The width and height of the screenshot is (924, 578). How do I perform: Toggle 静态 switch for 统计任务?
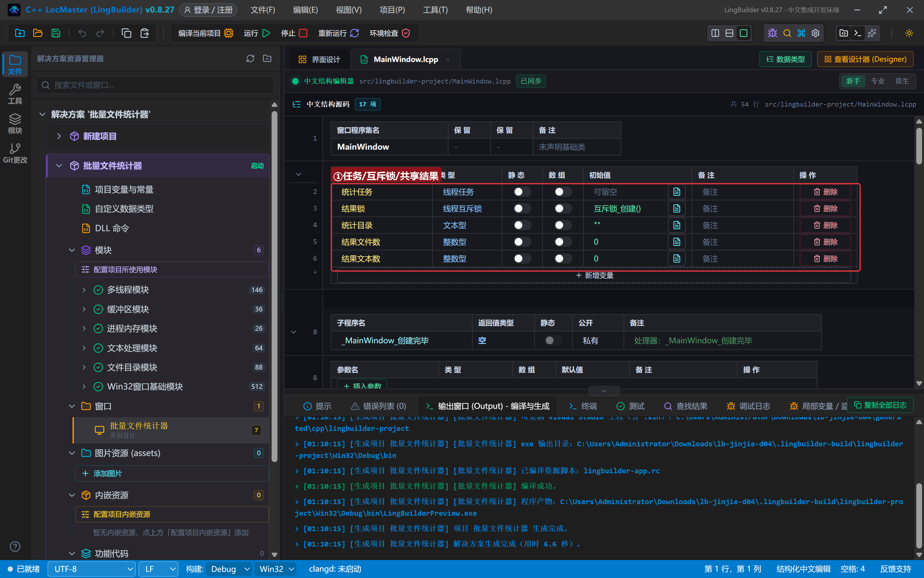pos(522,191)
